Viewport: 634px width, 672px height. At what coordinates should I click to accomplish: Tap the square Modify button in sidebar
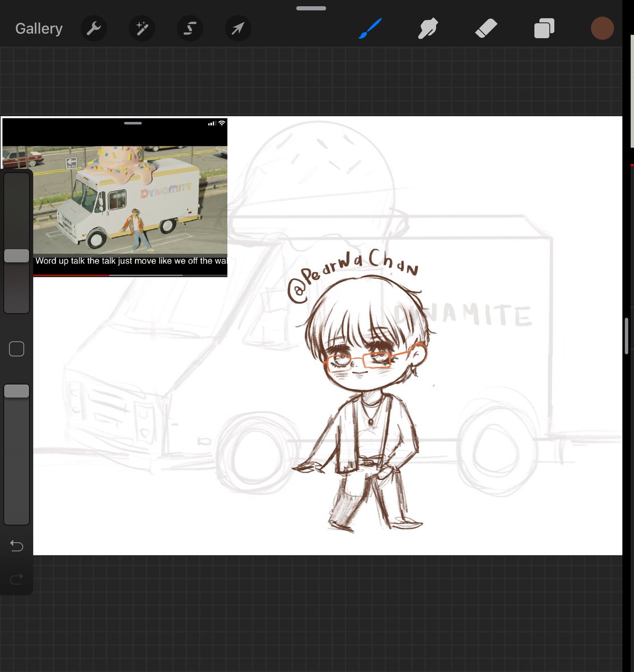(x=17, y=349)
